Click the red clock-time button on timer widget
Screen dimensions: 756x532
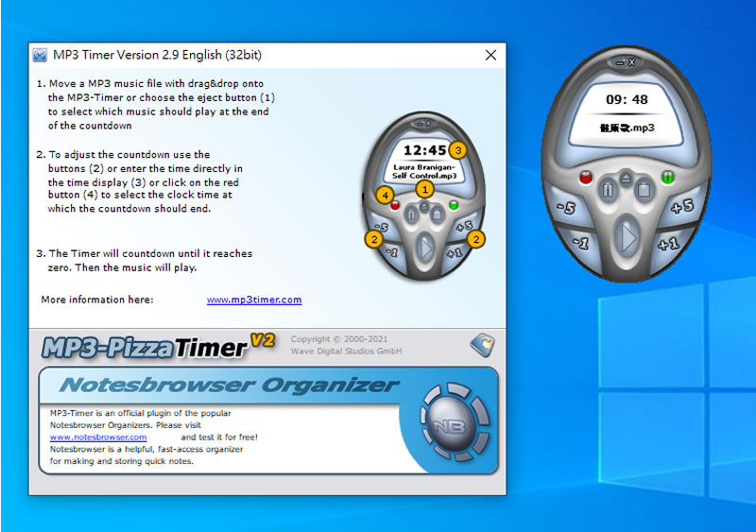pyautogui.click(x=586, y=178)
